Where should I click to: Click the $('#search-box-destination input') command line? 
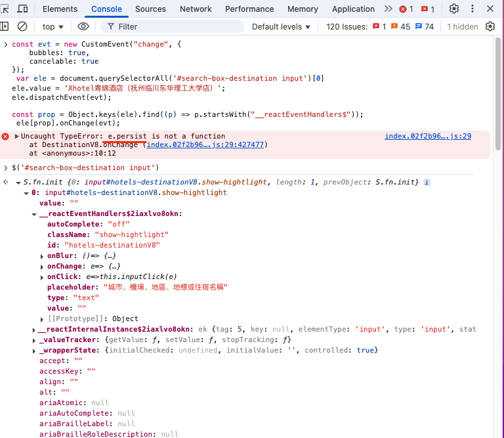coord(85,168)
